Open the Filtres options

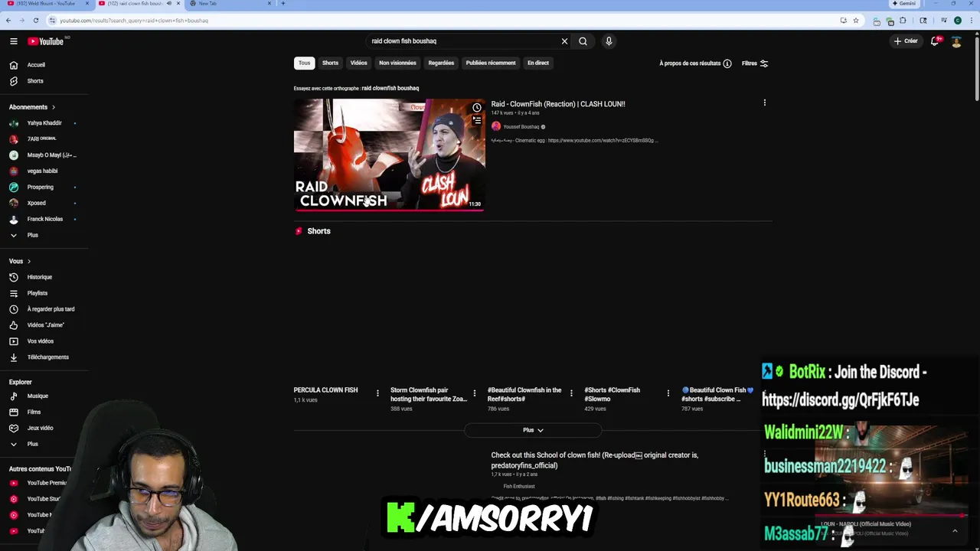click(755, 64)
